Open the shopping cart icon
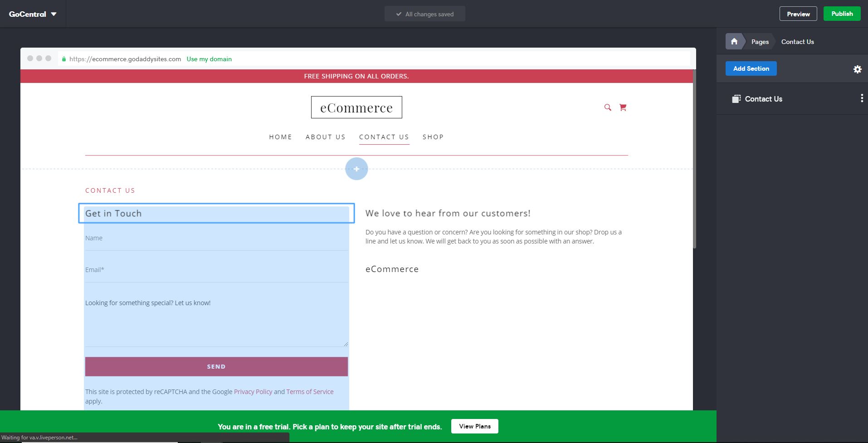 click(x=623, y=107)
